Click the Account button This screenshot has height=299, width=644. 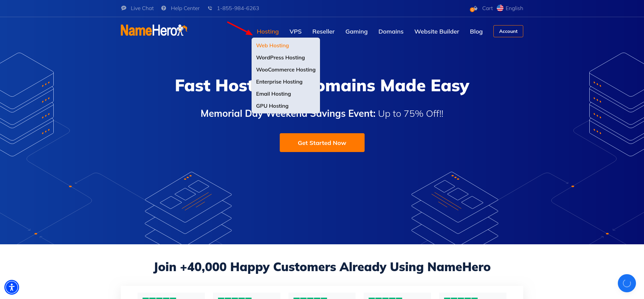[508, 31]
